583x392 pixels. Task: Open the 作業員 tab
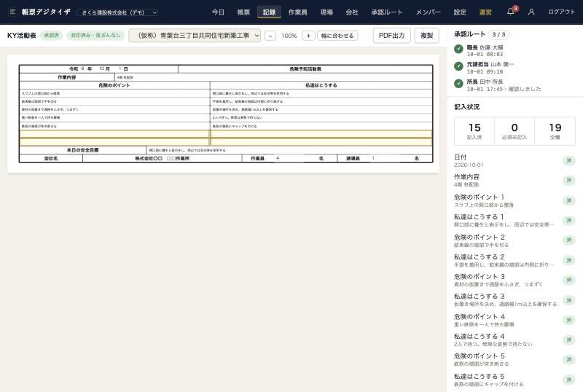(x=298, y=12)
